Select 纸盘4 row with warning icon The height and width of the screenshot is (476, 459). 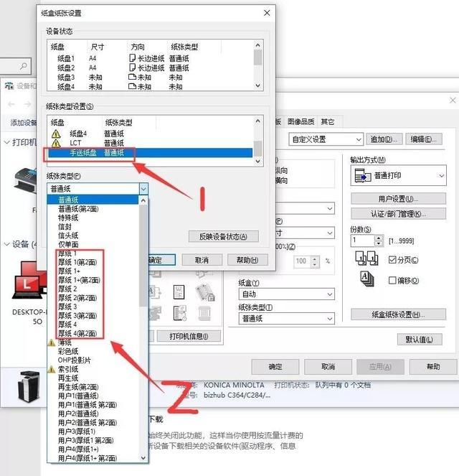150,134
